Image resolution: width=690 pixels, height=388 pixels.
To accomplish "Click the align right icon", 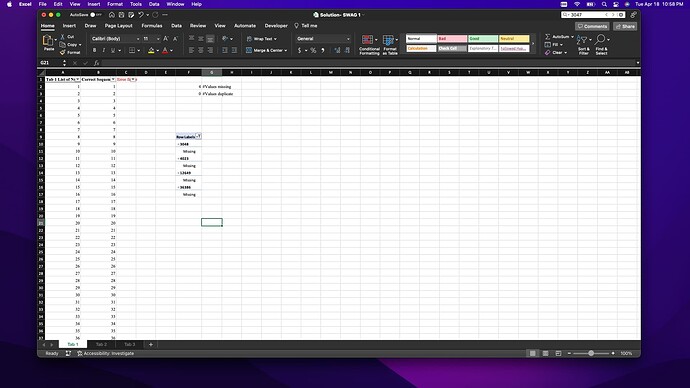I will point(210,50).
